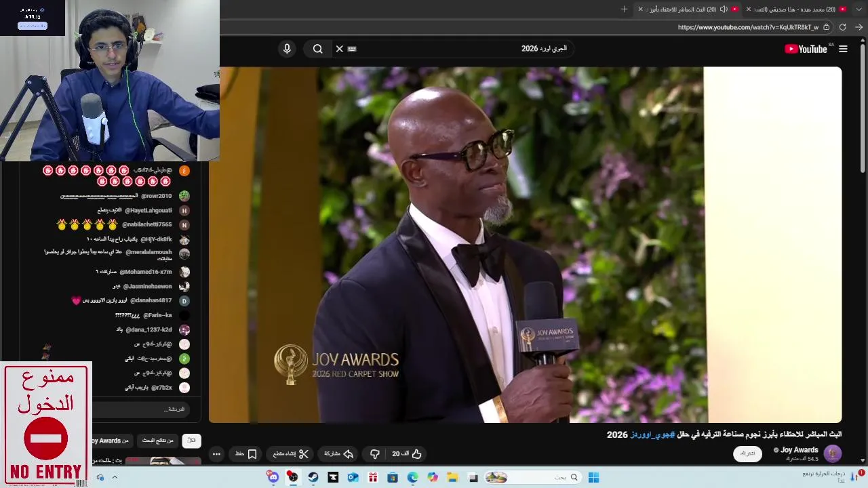Open File Explorer from taskbar

(452, 477)
